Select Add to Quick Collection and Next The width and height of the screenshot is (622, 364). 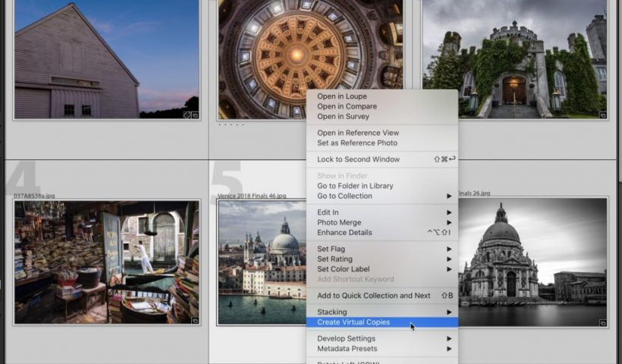(x=373, y=296)
